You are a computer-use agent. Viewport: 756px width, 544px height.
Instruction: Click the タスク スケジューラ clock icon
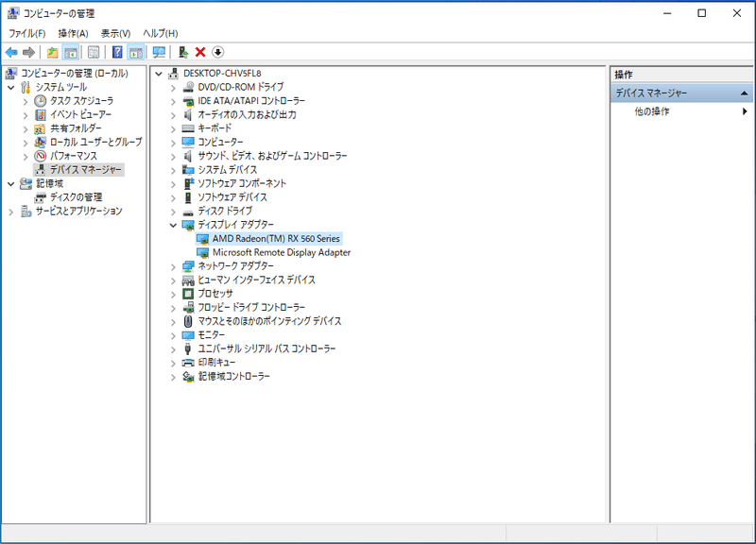point(41,101)
